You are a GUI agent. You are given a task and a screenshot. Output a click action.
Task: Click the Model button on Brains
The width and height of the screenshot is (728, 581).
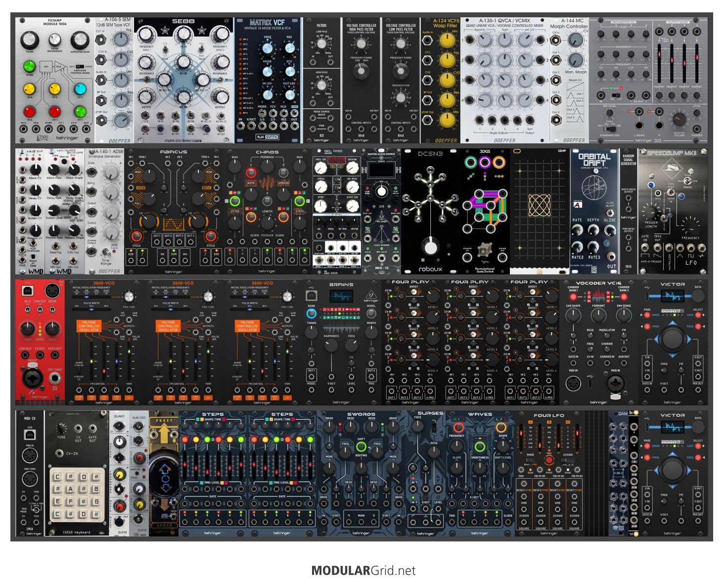click(371, 313)
